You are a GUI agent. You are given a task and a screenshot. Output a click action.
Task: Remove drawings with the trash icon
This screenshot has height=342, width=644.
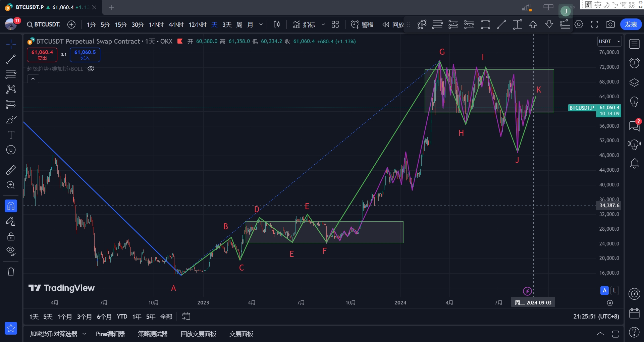coord(11,272)
